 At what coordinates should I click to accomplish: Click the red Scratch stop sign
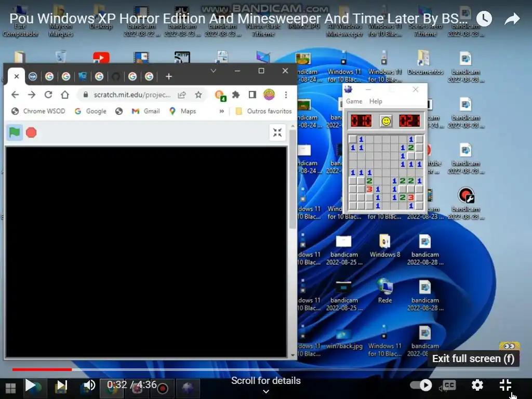(31, 132)
